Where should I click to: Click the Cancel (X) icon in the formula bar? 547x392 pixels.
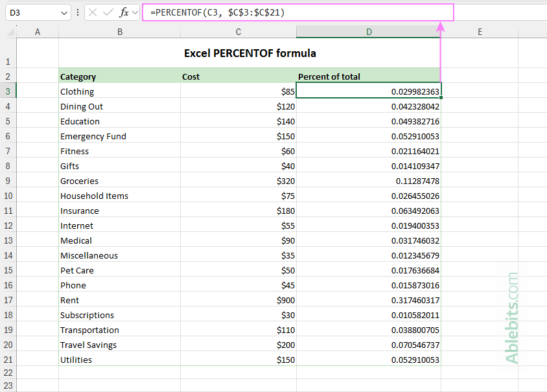[x=92, y=12]
